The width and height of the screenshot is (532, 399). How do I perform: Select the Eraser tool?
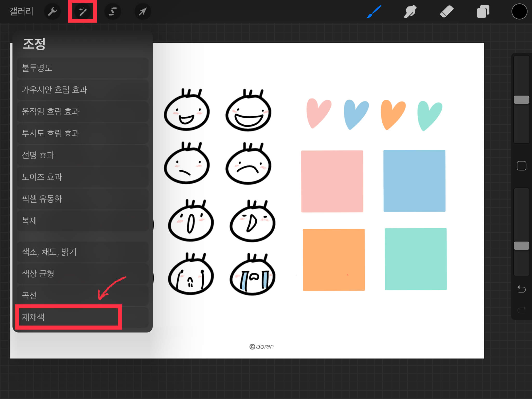click(x=447, y=11)
